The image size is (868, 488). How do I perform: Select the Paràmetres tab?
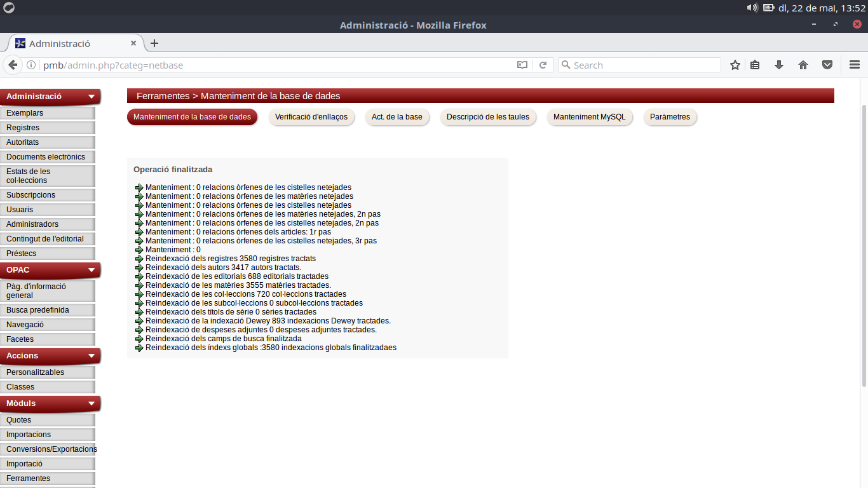click(670, 117)
